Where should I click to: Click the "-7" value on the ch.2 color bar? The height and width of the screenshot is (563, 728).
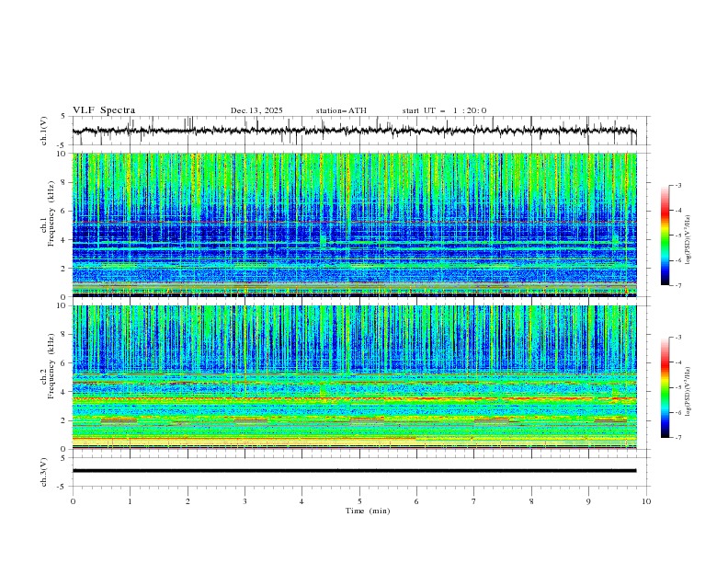click(x=677, y=438)
